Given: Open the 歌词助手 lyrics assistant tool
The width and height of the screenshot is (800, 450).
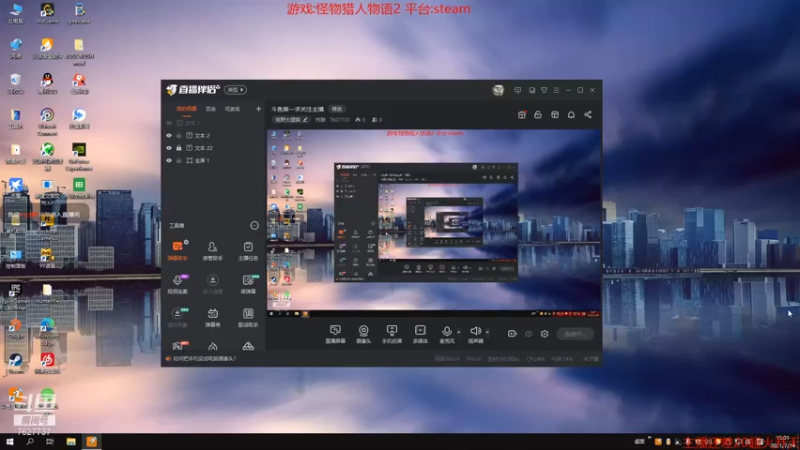Looking at the screenshot, I should pos(248,317).
